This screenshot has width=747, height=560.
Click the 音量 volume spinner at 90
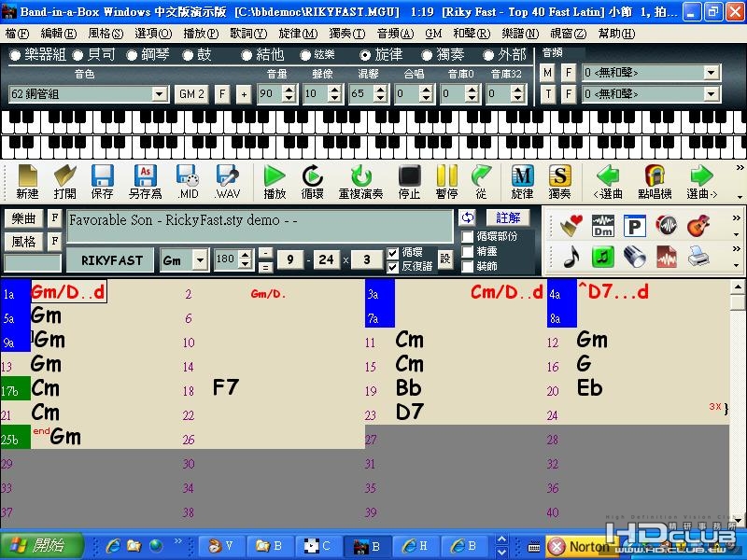point(289,94)
